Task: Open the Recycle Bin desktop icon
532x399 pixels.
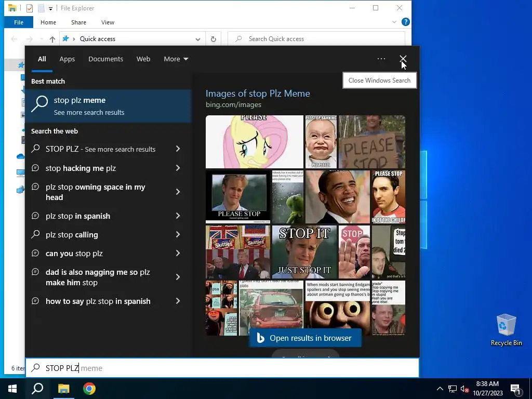Action: point(506,330)
